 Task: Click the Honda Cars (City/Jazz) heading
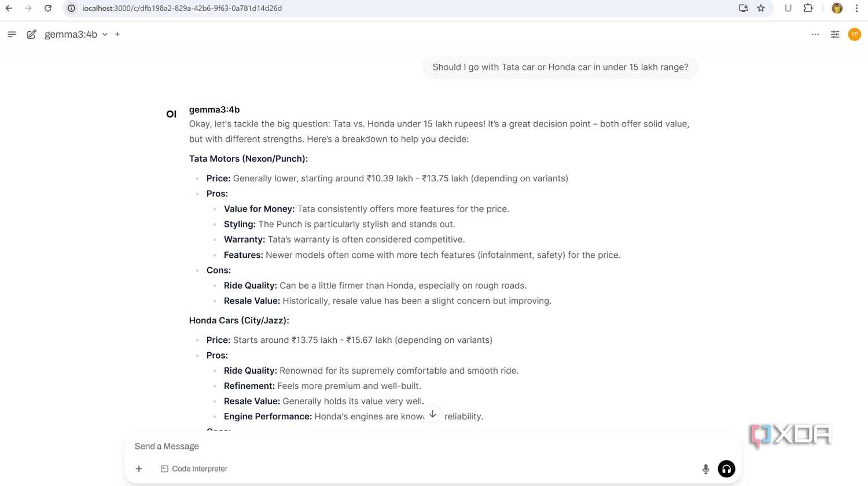(x=239, y=320)
